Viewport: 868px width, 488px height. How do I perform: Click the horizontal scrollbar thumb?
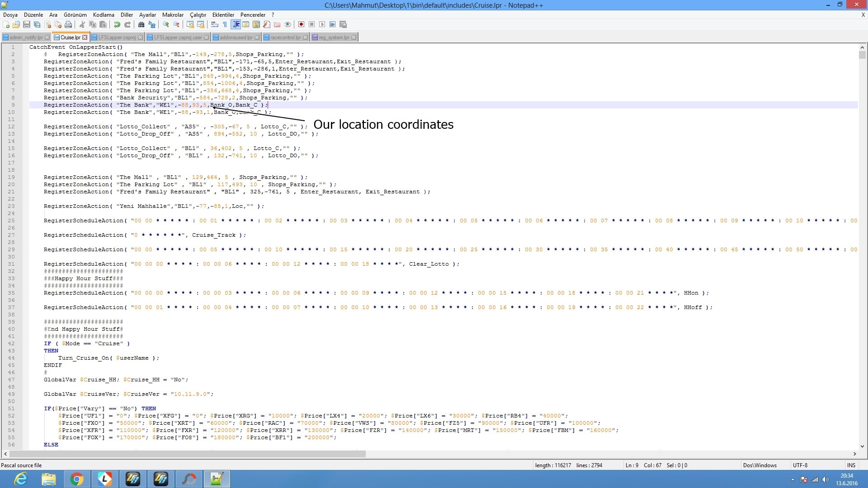click(188, 454)
